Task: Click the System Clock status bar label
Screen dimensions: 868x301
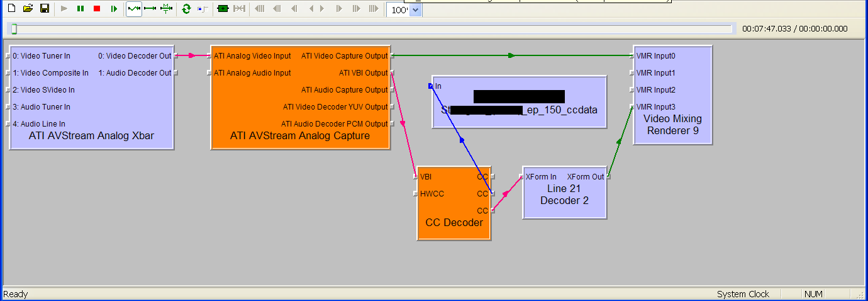Action: click(743, 295)
